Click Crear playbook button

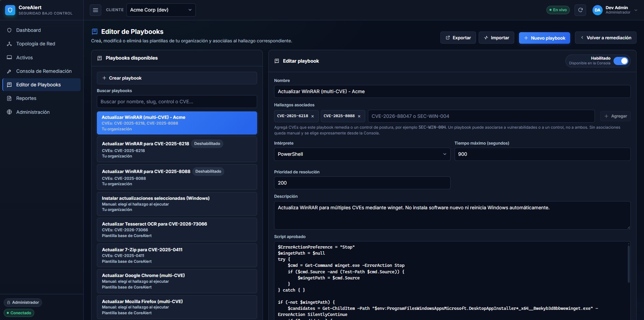[x=177, y=78]
